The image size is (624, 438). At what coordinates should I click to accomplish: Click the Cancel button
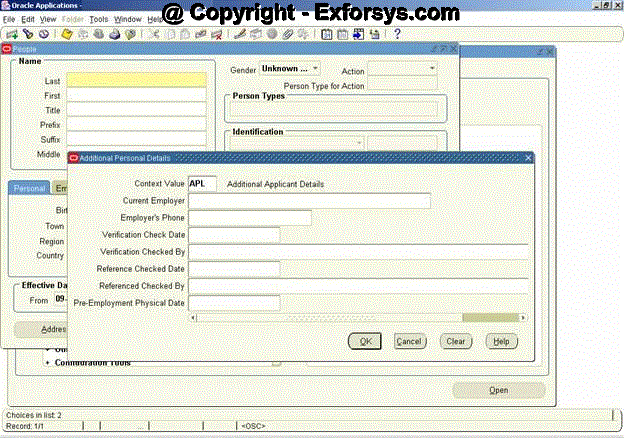click(408, 341)
